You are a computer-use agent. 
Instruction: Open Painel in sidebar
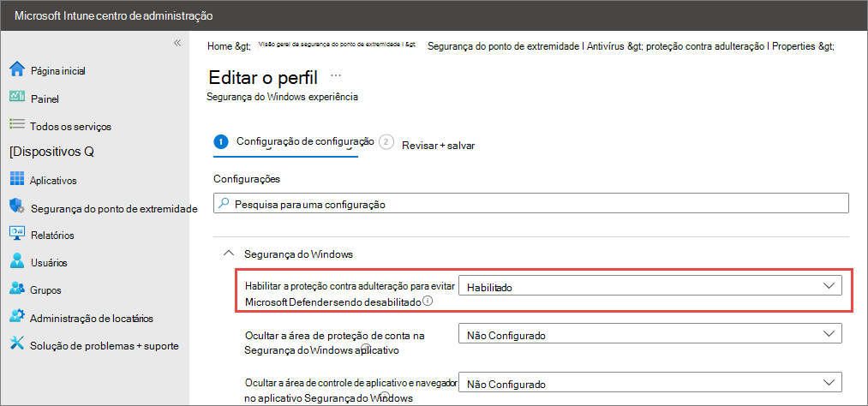pos(45,99)
